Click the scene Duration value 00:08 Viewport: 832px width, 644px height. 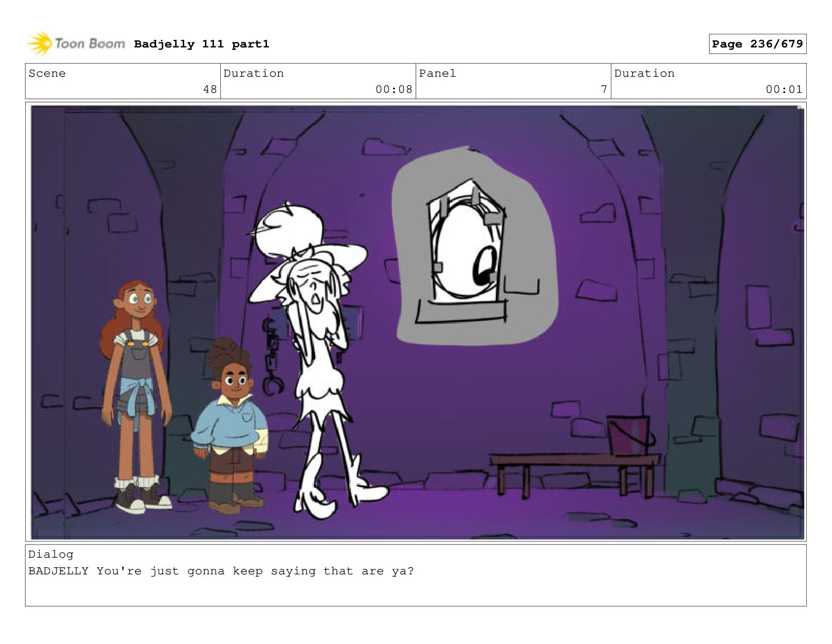point(394,89)
